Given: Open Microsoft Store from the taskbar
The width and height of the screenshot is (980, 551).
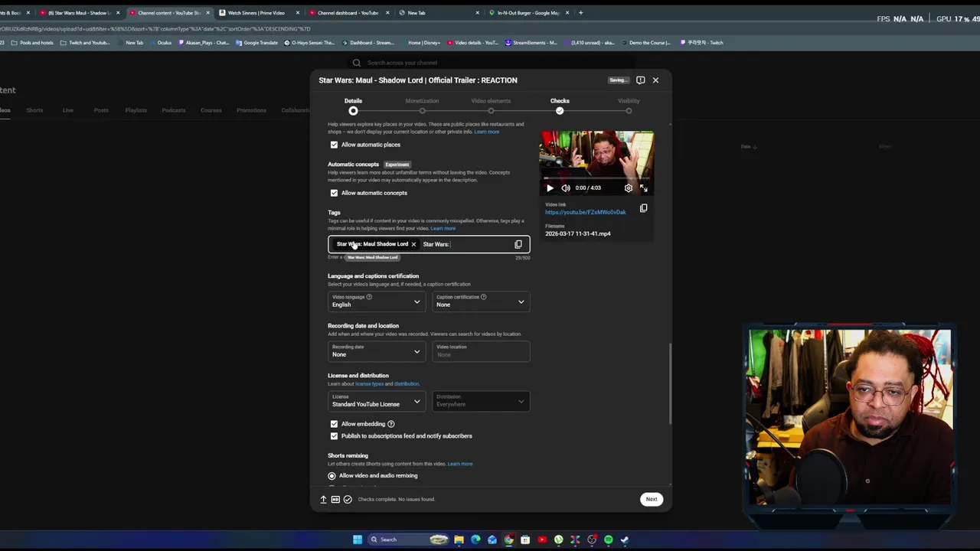Looking at the screenshot, I should tap(525, 540).
